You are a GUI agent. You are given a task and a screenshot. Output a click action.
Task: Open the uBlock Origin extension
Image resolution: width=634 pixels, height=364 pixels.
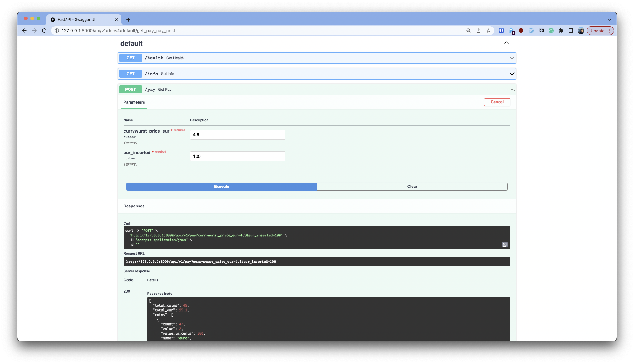(521, 31)
